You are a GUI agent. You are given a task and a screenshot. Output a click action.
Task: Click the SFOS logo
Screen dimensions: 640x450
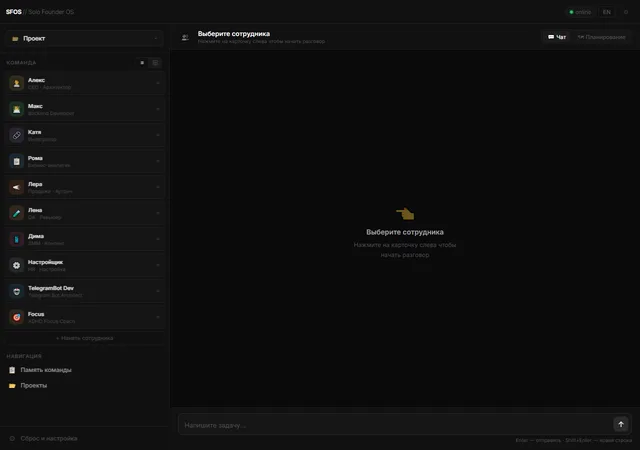[x=13, y=12]
